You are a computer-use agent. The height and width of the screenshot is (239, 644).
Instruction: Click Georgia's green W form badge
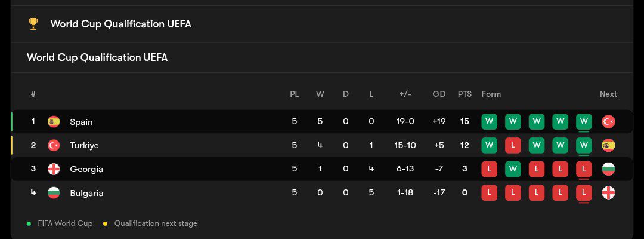coord(513,169)
